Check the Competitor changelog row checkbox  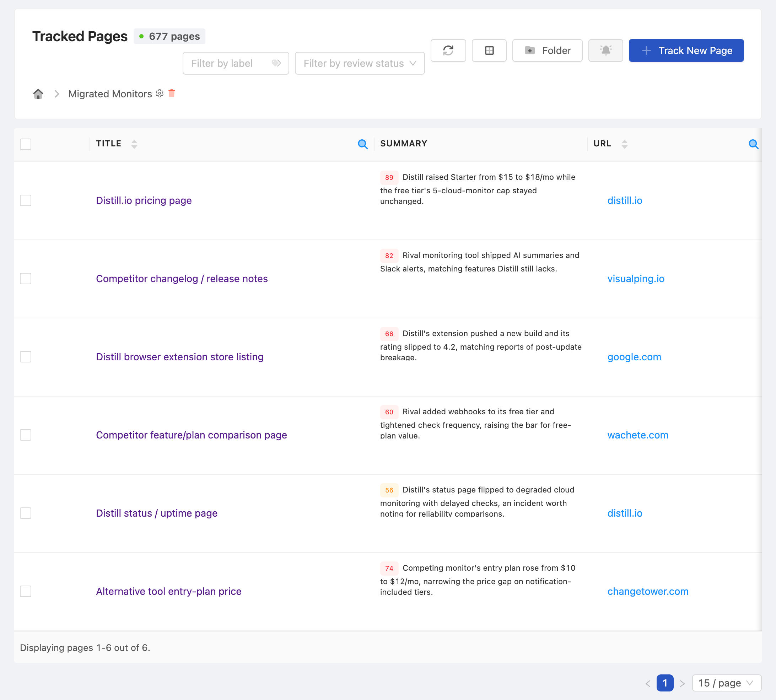tap(25, 279)
